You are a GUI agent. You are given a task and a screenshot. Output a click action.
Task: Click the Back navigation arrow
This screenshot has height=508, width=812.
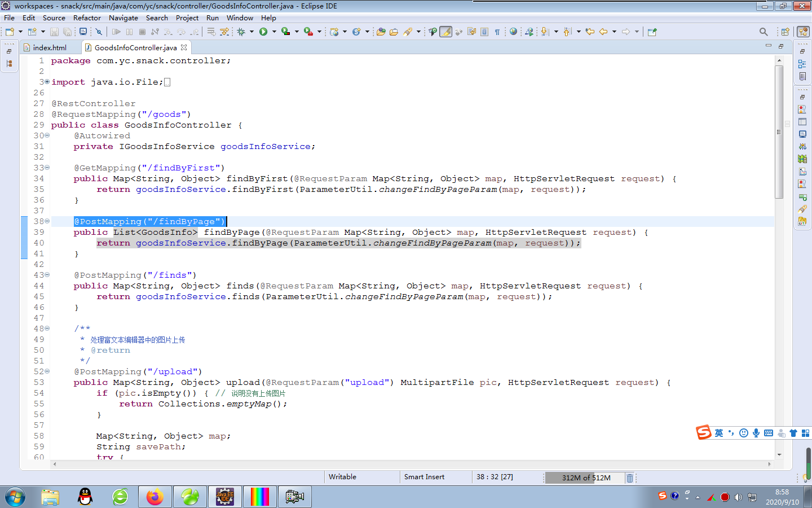pos(603,32)
